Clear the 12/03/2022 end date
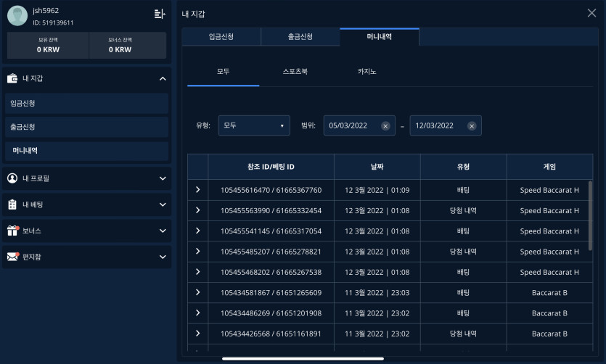606x364 pixels. click(x=472, y=126)
